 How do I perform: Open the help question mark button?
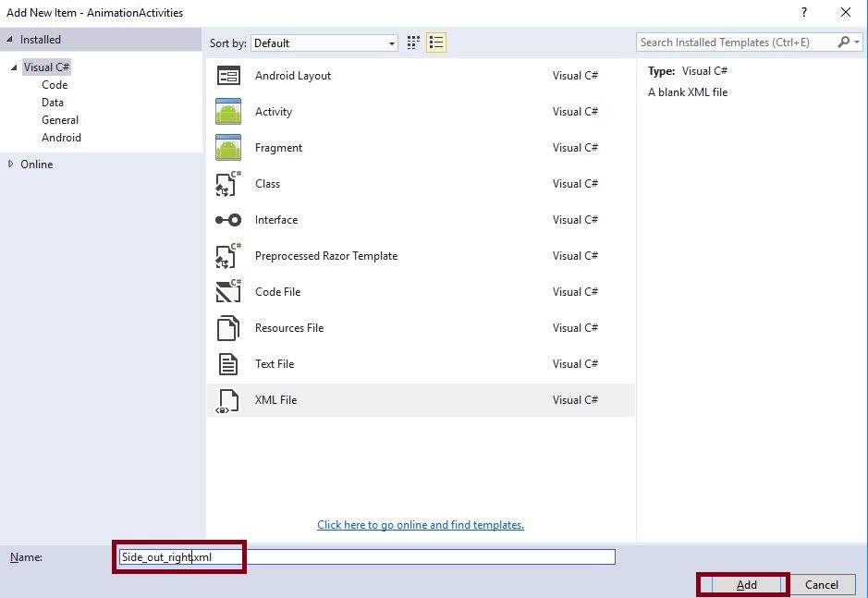804,12
